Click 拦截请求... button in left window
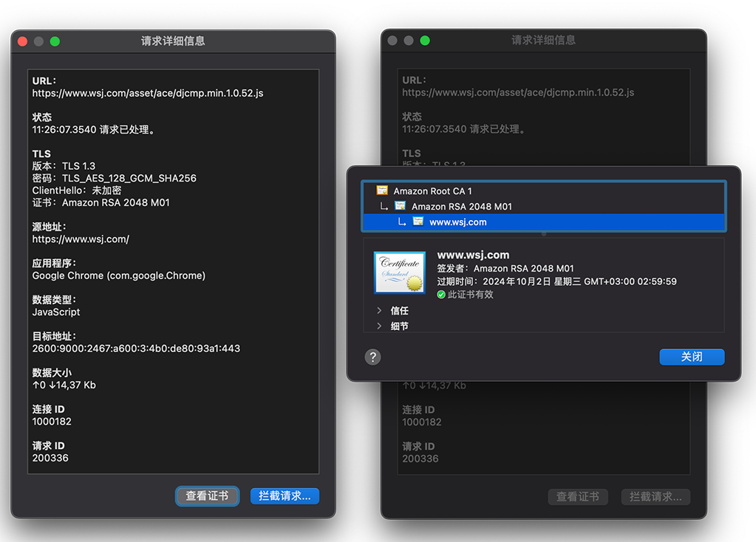Viewport: 756px width, 542px height. [285, 495]
